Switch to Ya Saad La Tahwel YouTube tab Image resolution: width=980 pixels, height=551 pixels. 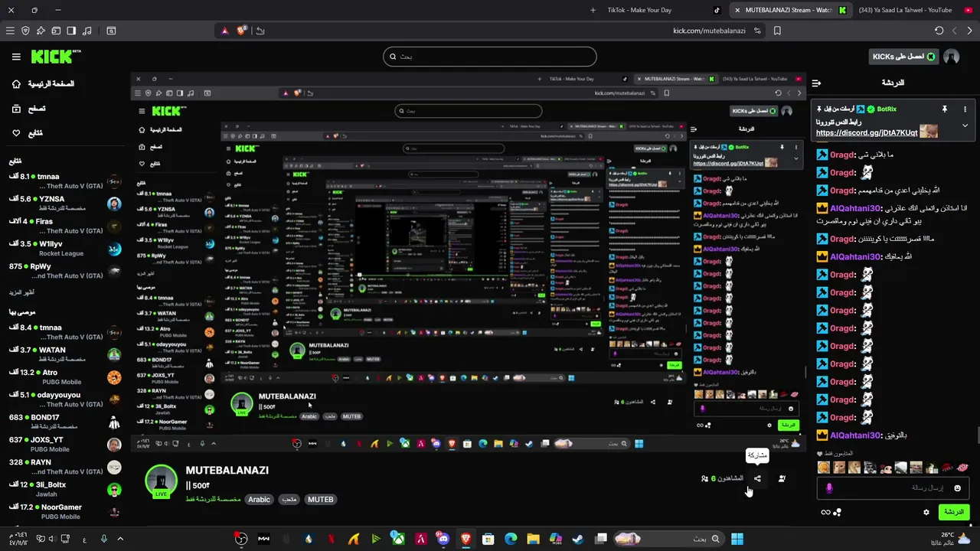point(906,10)
